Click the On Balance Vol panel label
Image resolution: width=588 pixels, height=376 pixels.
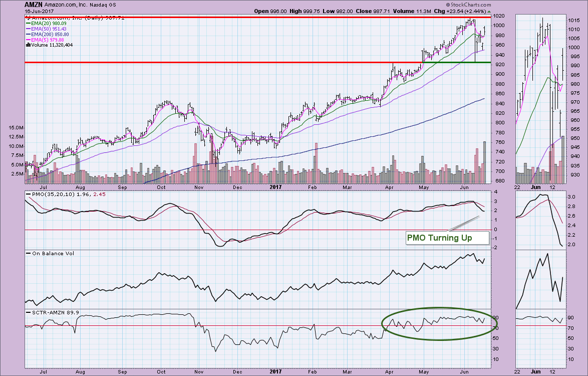tap(53, 253)
